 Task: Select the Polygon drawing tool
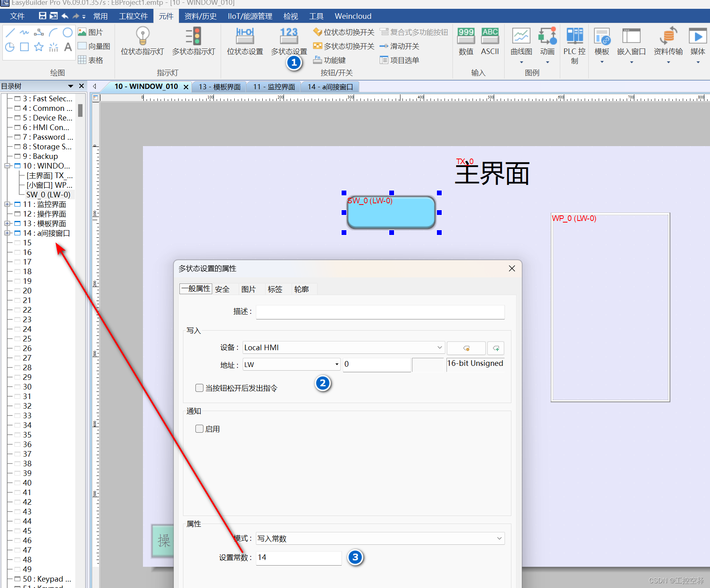(39, 32)
